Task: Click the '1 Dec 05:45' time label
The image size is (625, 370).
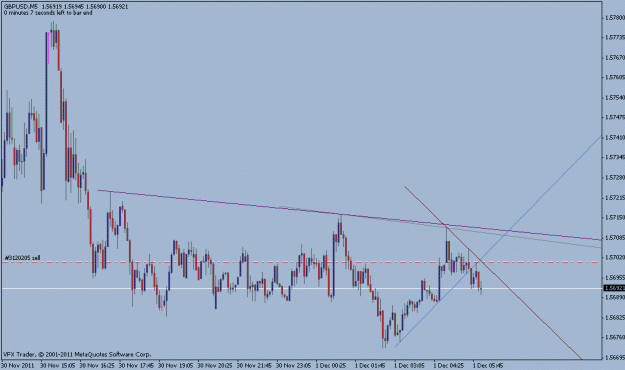Action: (489, 365)
